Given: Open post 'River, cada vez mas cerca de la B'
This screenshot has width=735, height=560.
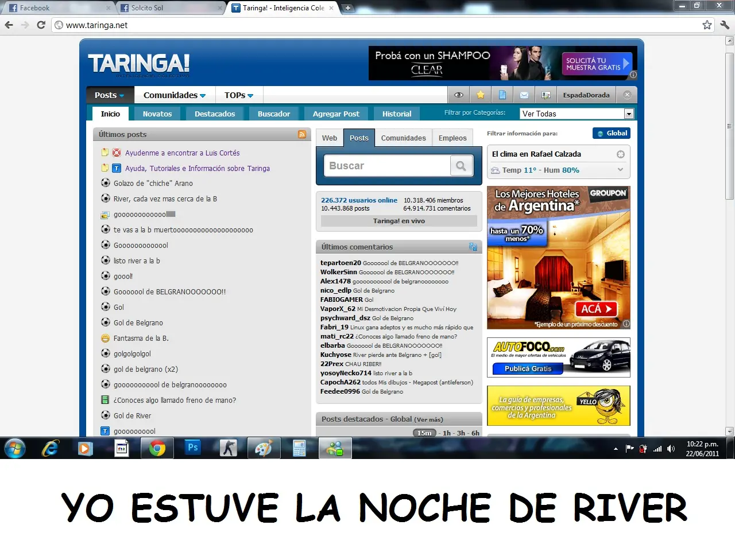Looking at the screenshot, I should pyautogui.click(x=165, y=199).
